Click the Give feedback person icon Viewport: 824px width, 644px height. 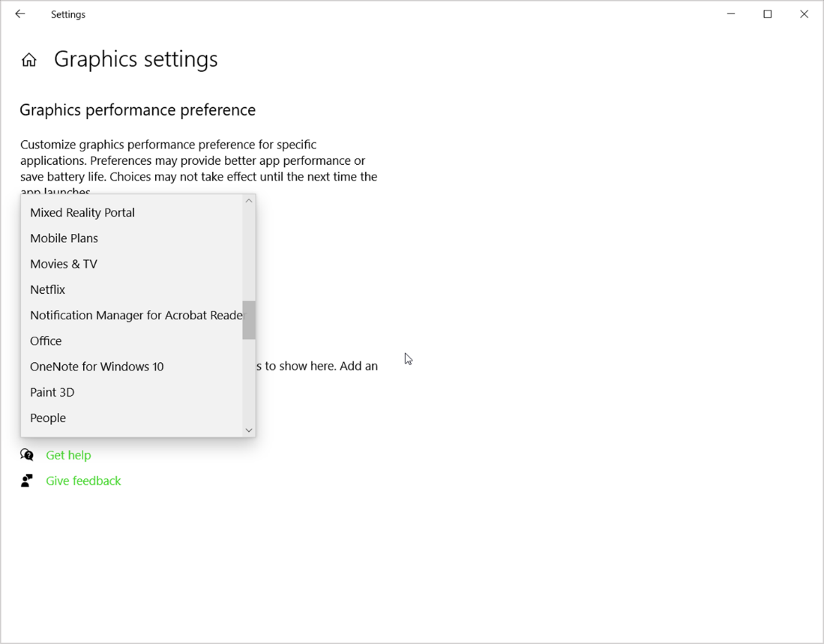pyautogui.click(x=26, y=481)
